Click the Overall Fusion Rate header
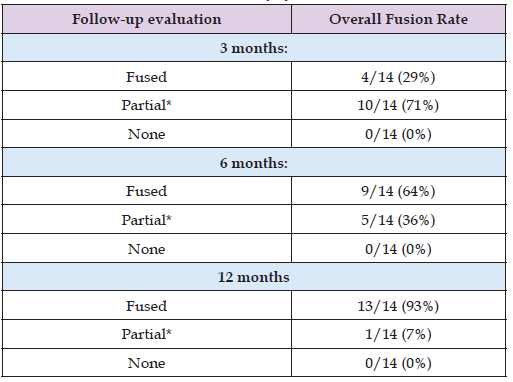This screenshot has width=513, height=382. (x=398, y=19)
